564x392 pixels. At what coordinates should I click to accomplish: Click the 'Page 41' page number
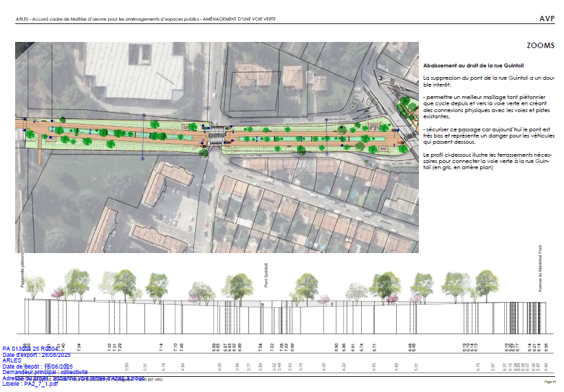(x=548, y=381)
